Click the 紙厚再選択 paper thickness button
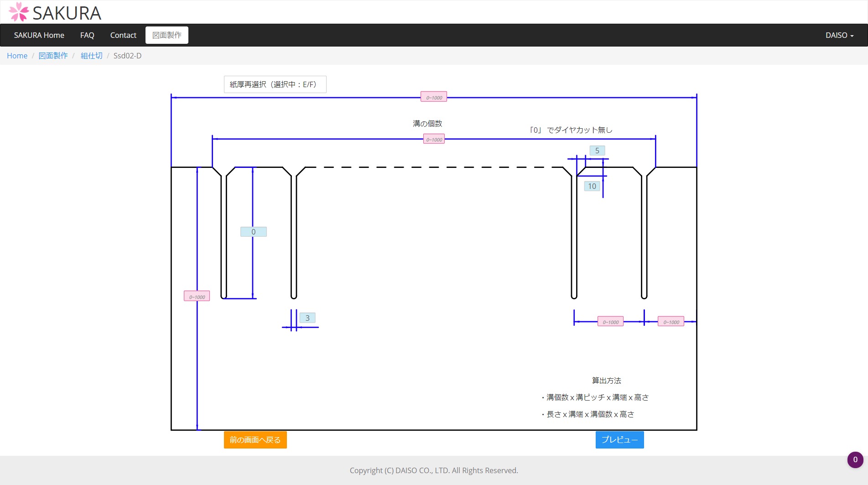Screen dimensions: 868x485 pos(275,84)
